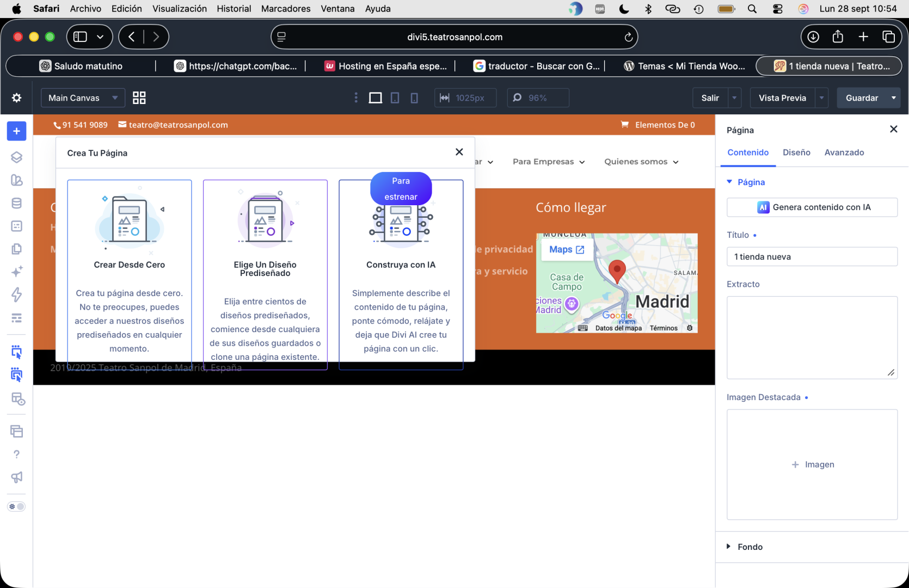The image size is (909, 588).
Task: Select the tablet view icon
Action: pos(395,98)
